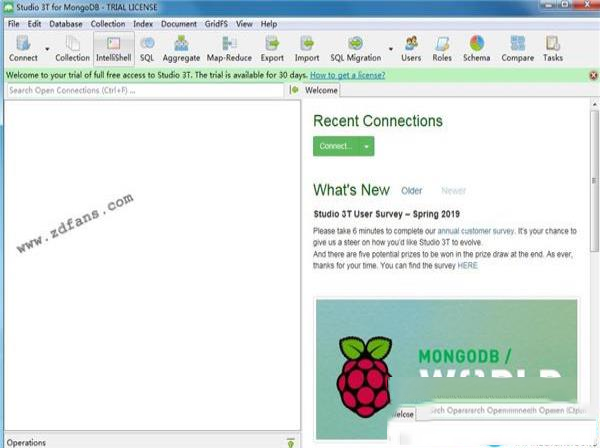Viewport: 600px width, 448px height.
Task: Open IntelliShell from the toolbar
Action: [x=114, y=49]
